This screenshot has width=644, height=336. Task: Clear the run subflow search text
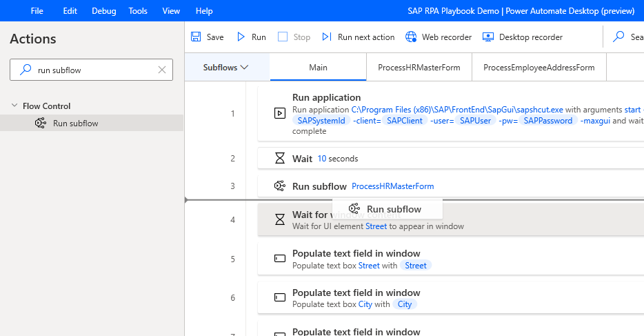coord(162,70)
